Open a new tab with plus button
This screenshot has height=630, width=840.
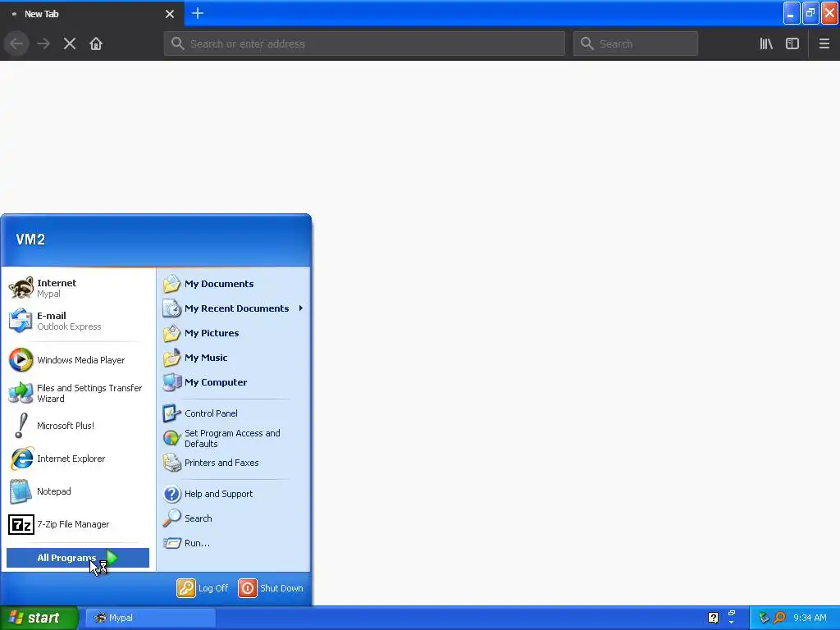point(198,13)
